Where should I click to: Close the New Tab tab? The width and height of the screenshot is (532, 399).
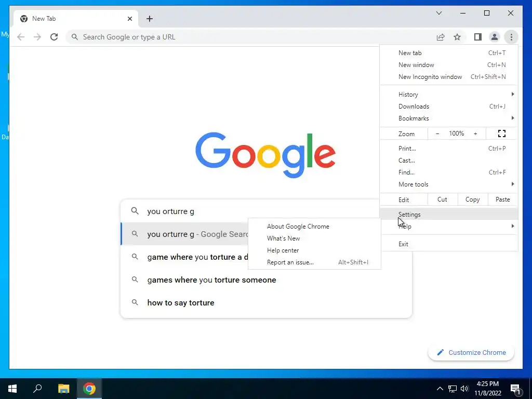(x=129, y=19)
